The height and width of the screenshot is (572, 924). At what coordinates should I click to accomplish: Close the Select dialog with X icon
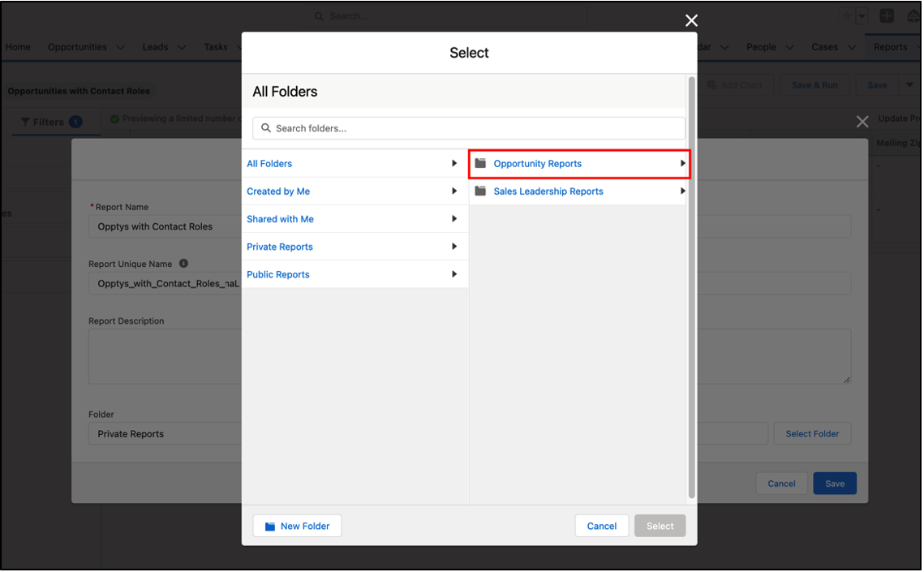[x=691, y=21]
